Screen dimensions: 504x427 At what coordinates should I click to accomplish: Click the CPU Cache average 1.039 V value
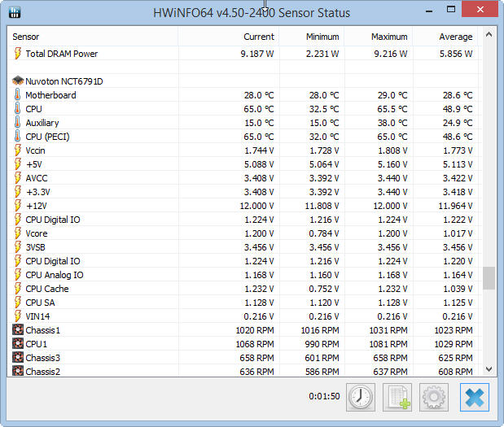(x=458, y=289)
